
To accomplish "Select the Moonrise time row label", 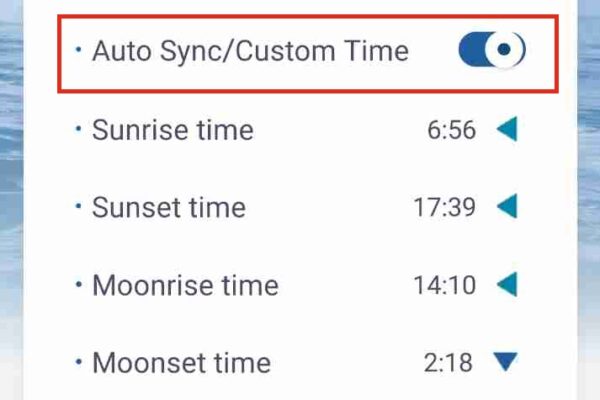I will pos(185,285).
